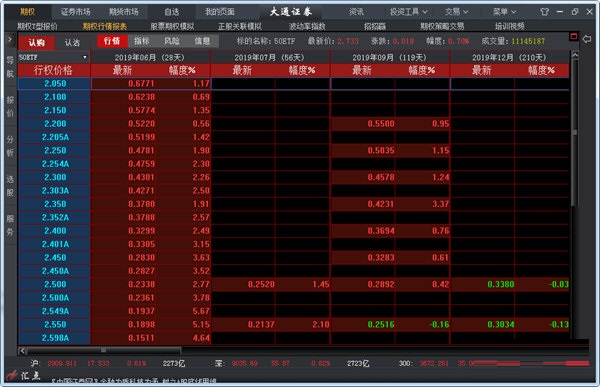Click the 2019年12月 (210天) expiry header

point(509,57)
